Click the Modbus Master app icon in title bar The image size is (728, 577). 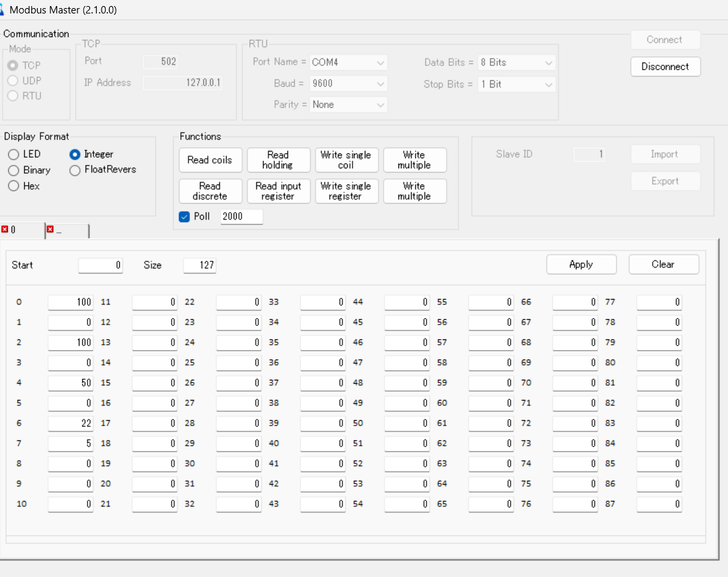[3, 10]
